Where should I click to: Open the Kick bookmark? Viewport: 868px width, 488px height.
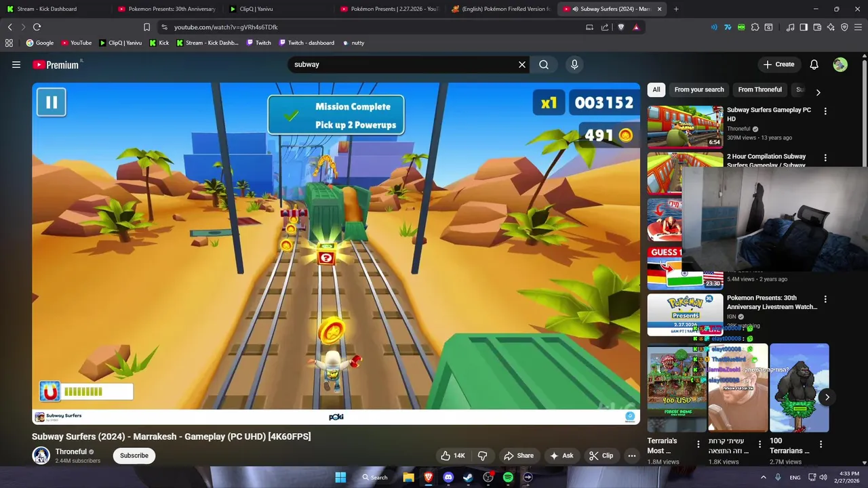click(x=159, y=43)
